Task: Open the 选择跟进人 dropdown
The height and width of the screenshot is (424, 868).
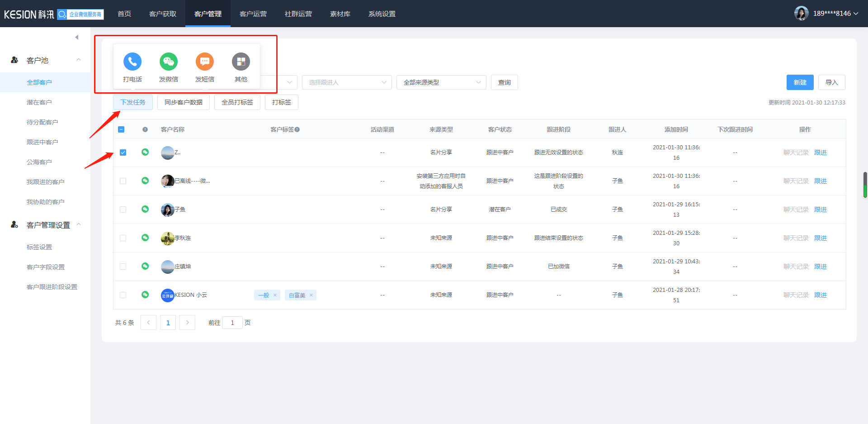Action: click(x=346, y=82)
